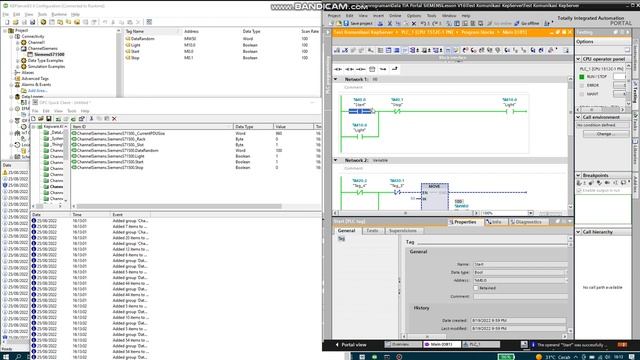Click horizontal scrollbar in Quick Client items list
The width and height of the screenshot is (640, 360).
click(x=178, y=206)
